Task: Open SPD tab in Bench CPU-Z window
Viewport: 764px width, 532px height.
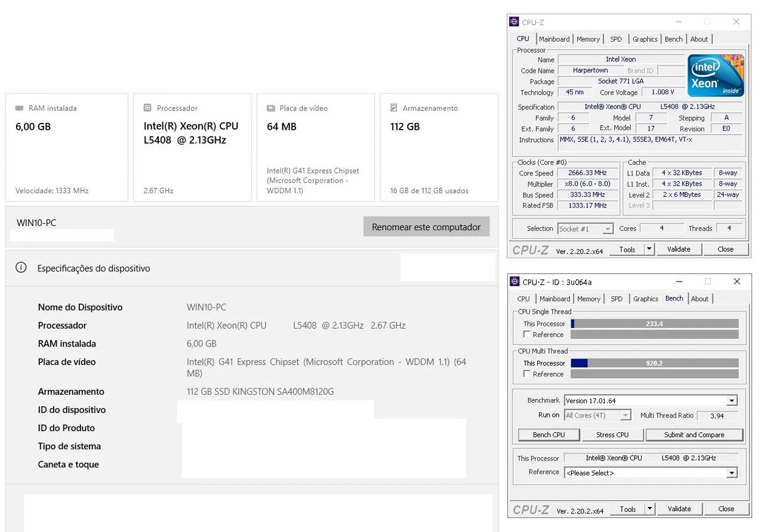Action: (x=617, y=299)
